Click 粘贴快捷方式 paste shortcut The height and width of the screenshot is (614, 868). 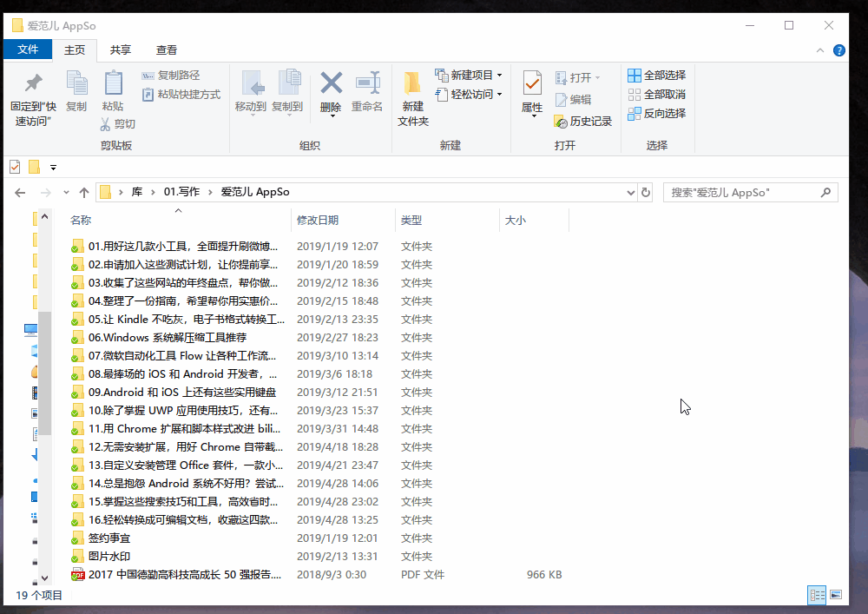click(181, 95)
